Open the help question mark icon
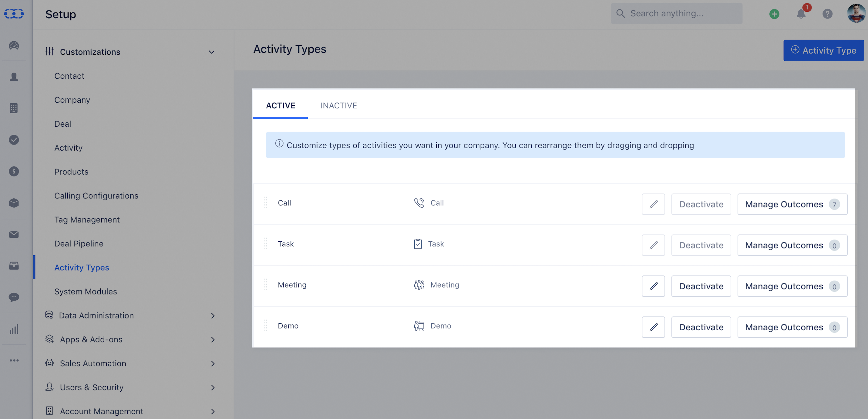 (827, 14)
